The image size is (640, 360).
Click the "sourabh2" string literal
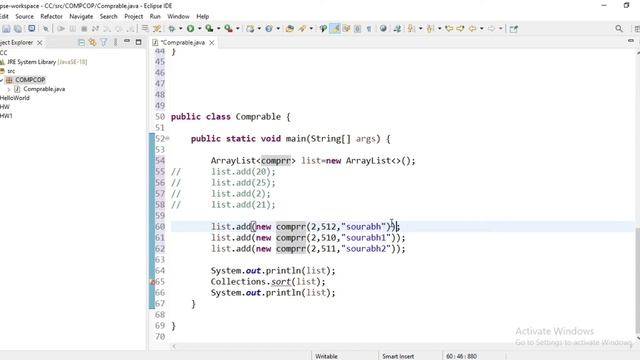(x=366, y=249)
